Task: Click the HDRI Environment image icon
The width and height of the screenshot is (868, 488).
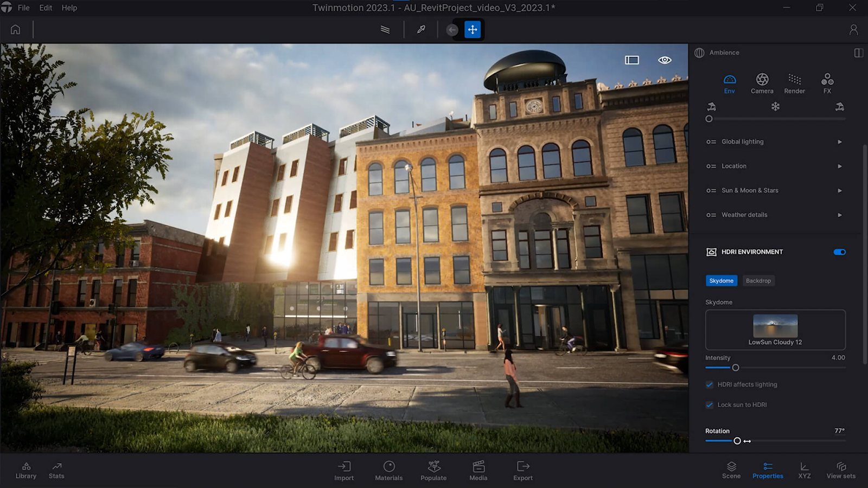Action: tap(711, 252)
